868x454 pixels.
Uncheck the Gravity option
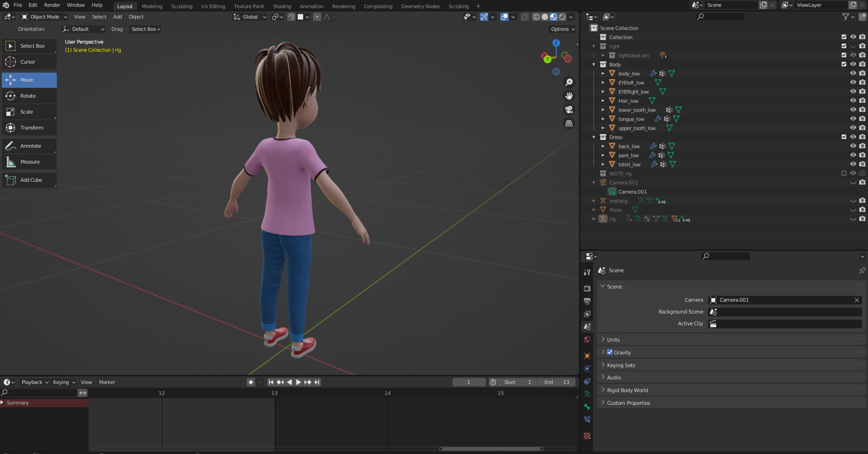tap(610, 352)
